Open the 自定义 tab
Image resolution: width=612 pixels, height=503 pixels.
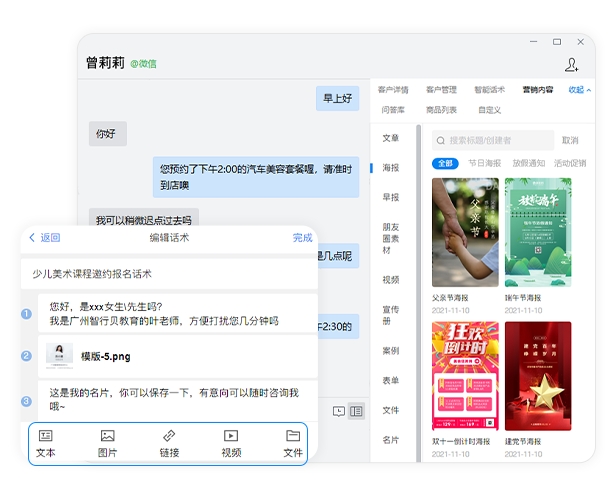(x=489, y=110)
